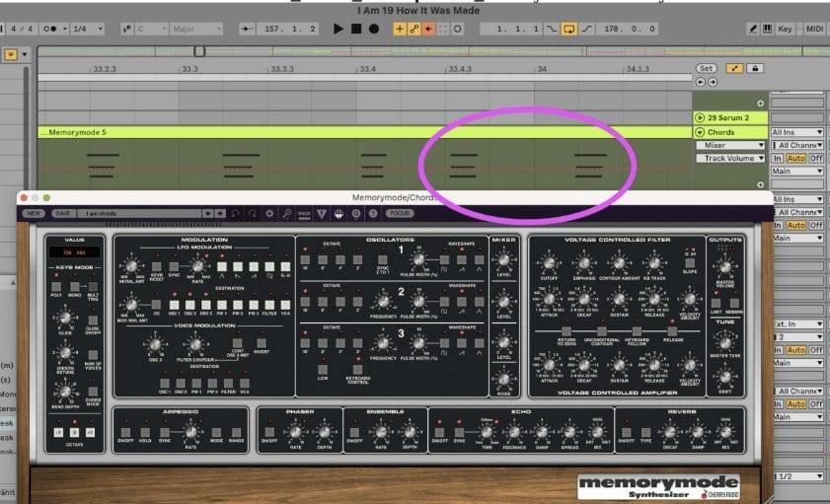Open Memorymode settings gear icon
830x504 pixels.
(270, 213)
